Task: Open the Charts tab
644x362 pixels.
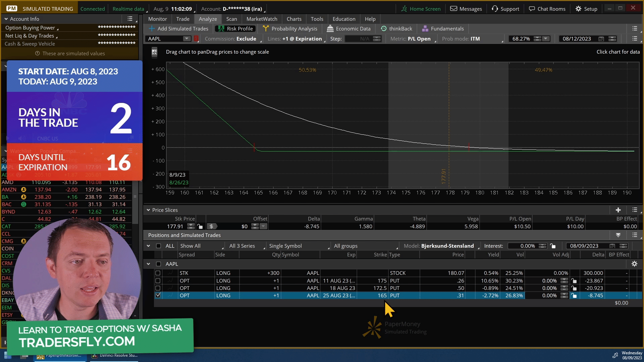Action: pyautogui.click(x=294, y=19)
